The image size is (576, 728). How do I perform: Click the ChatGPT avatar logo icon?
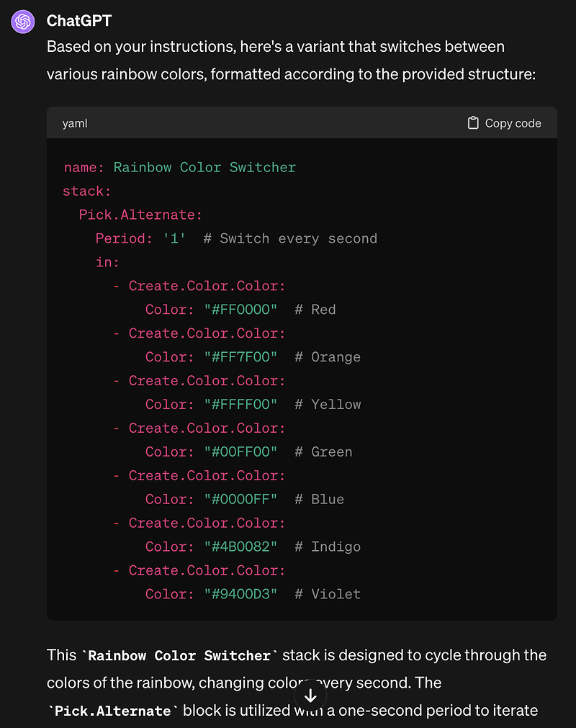[x=23, y=22]
